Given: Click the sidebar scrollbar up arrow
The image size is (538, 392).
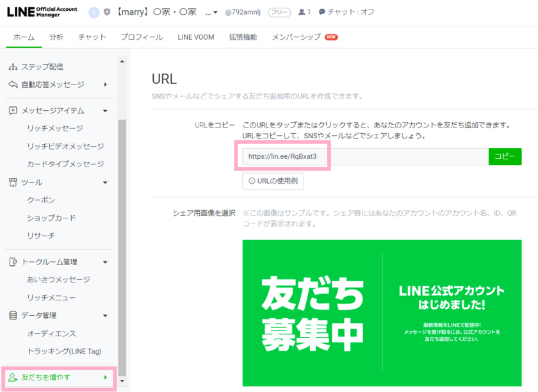Looking at the screenshot, I should (x=122, y=61).
